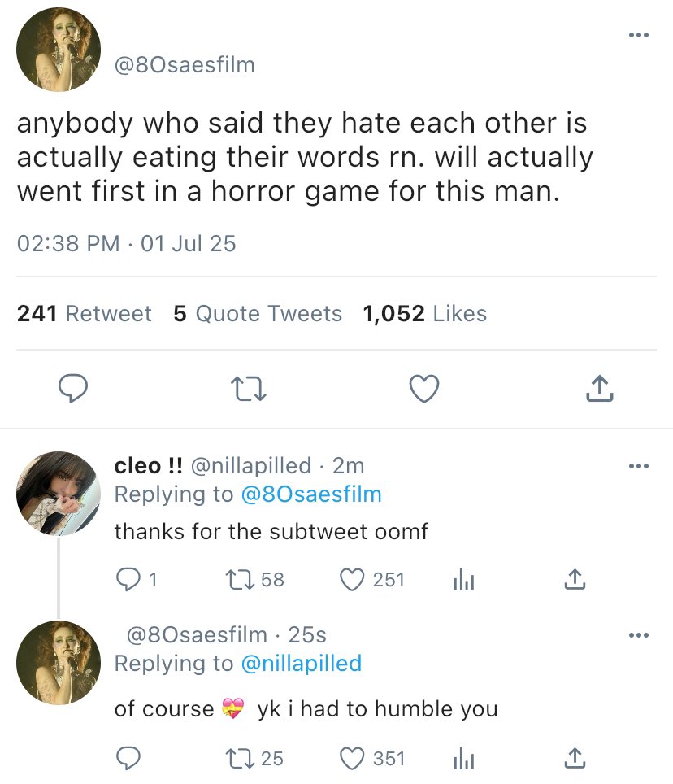Show the 1,052 Likes list
673x784 pixels.
(x=425, y=314)
